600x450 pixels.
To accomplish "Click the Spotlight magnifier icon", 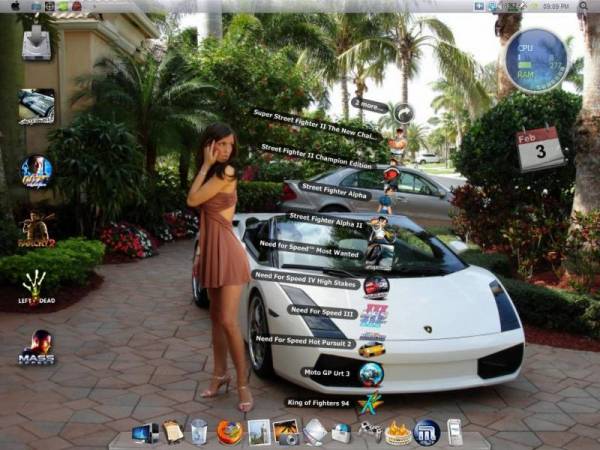I will [583, 6].
